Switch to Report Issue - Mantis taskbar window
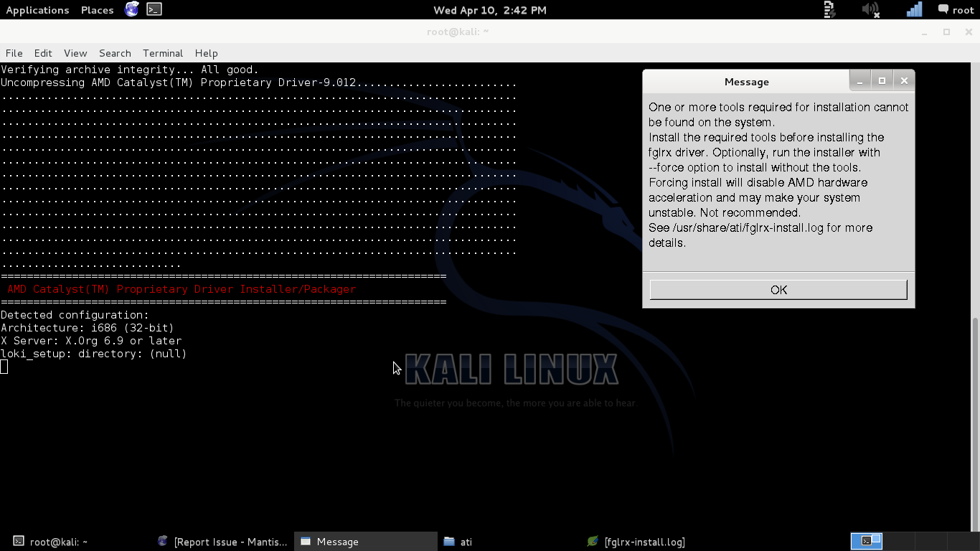The width and height of the screenshot is (980, 551). click(x=223, y=542)
